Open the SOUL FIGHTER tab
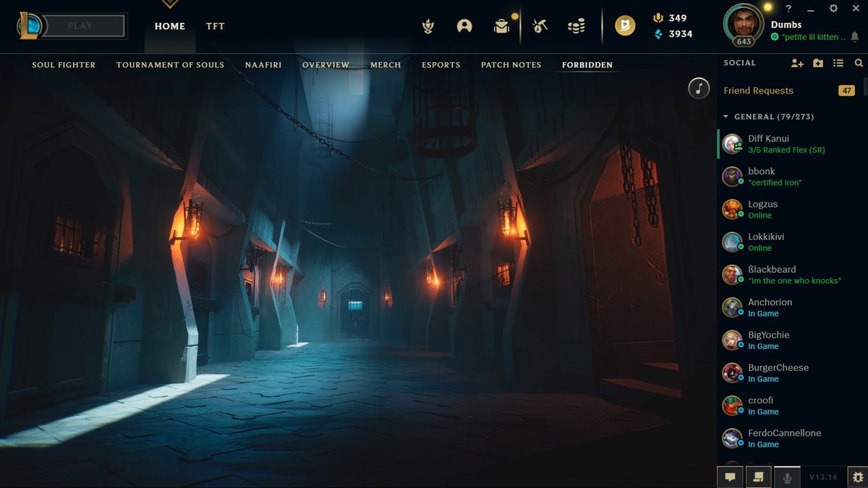 coord(64,65)
